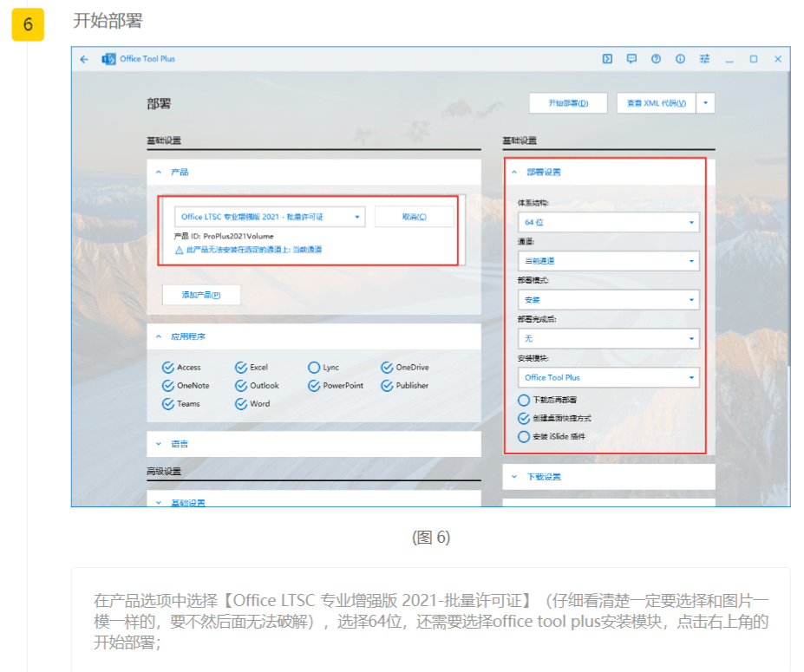Toggle the Outlook application checkbox
The width and height of the screenshot is (804, 672).
point(241,386)
